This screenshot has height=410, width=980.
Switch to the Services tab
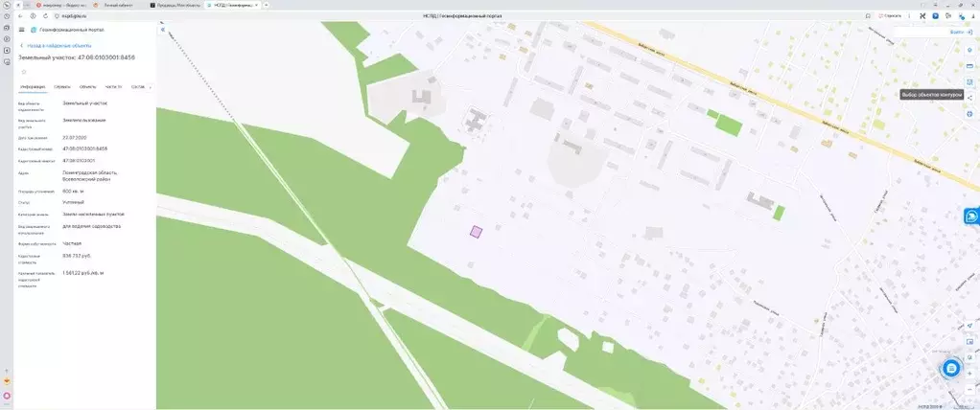61,86
